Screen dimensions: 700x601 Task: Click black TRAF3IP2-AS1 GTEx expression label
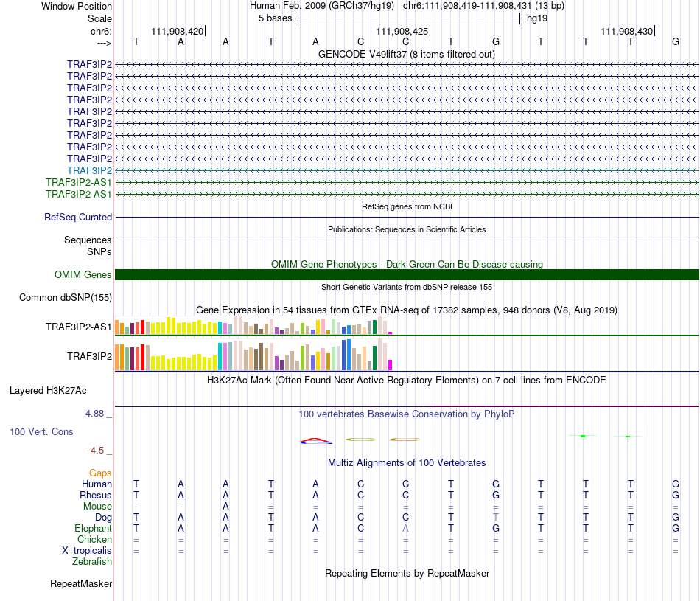pos(79,327)
